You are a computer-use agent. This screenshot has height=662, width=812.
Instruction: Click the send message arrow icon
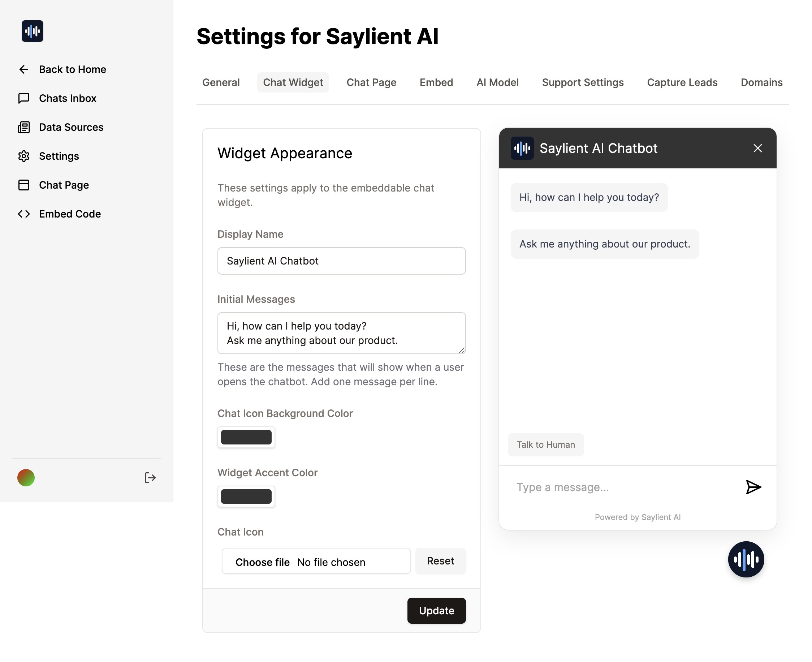753,487
